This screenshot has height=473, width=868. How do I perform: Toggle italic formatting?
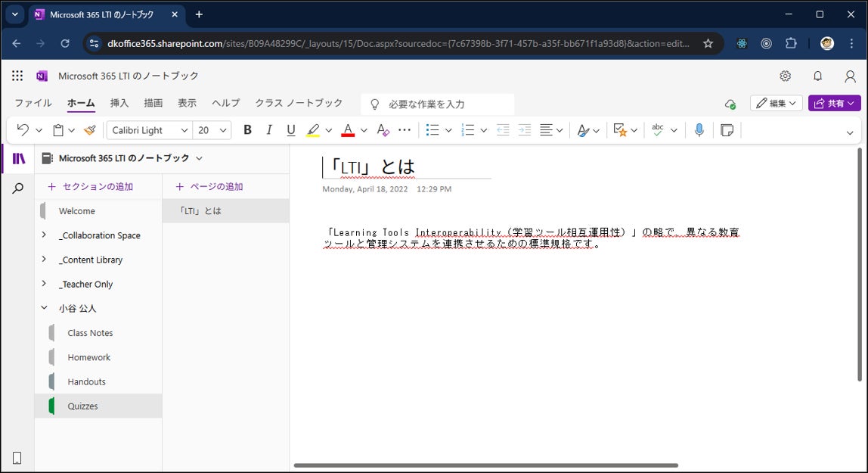(x=269, y=130)
